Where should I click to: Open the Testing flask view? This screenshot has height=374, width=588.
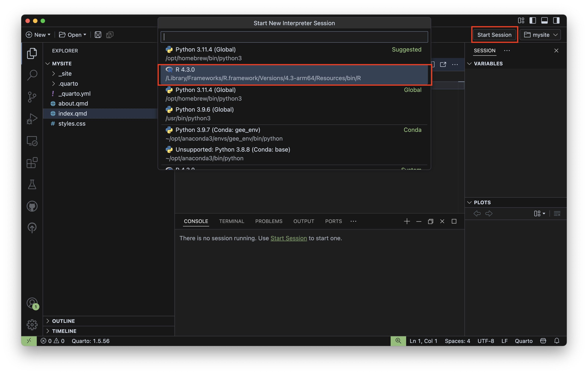tap(32, 184)
